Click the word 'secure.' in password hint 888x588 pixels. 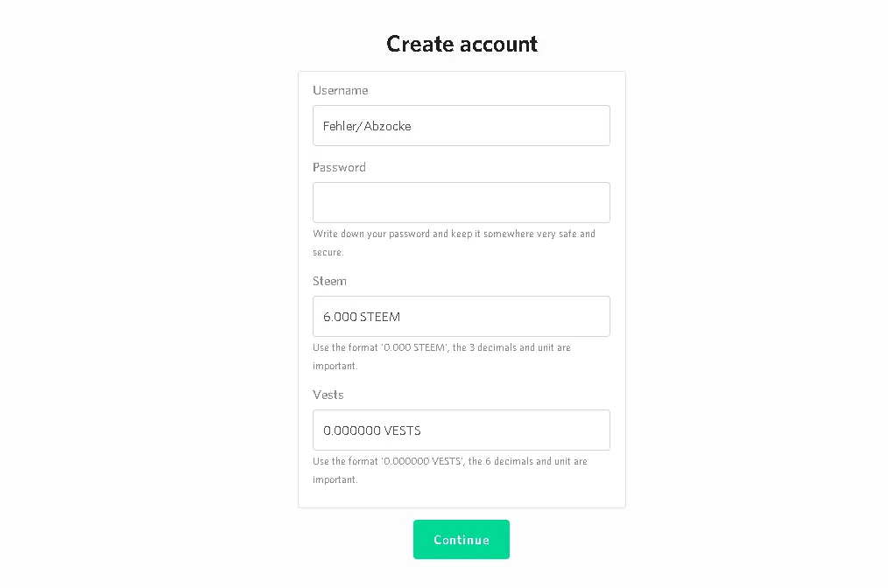coord(328,252)
